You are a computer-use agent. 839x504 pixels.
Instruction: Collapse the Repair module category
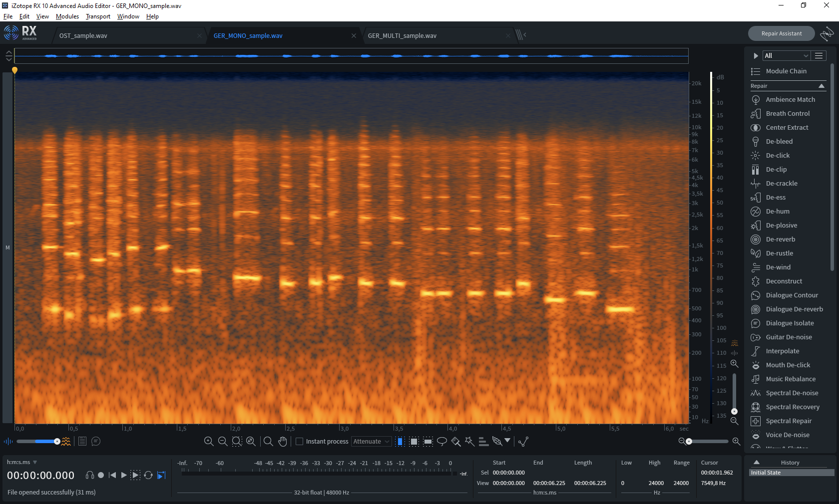click(x=822, y=86)
